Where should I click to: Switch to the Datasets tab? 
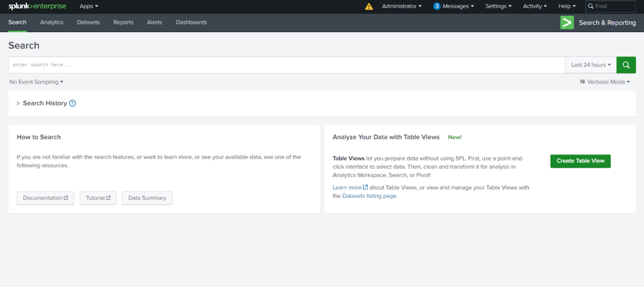click(88, 23)
